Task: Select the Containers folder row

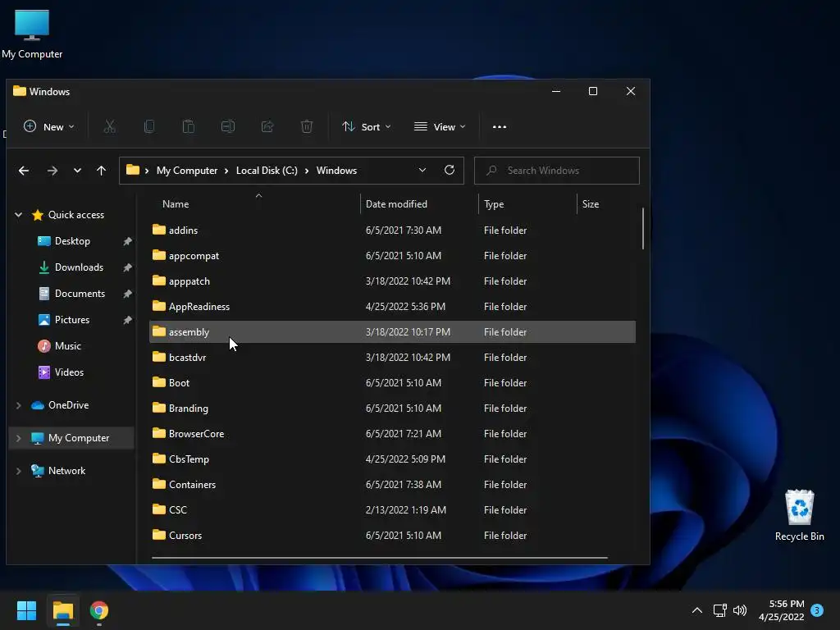Action: pyautogui.click(x=392, y=484)
